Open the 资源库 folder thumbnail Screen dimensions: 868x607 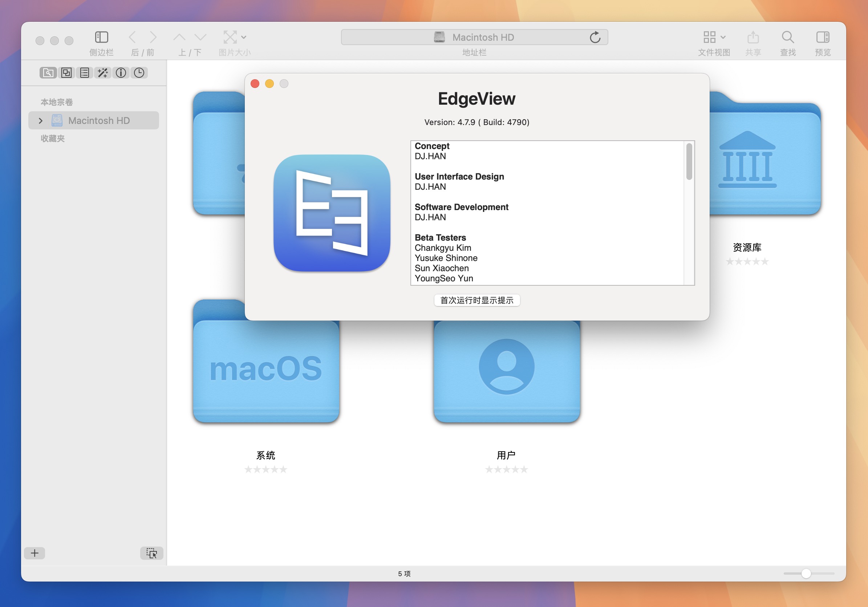pyautogui.click(x=765, y=153)
